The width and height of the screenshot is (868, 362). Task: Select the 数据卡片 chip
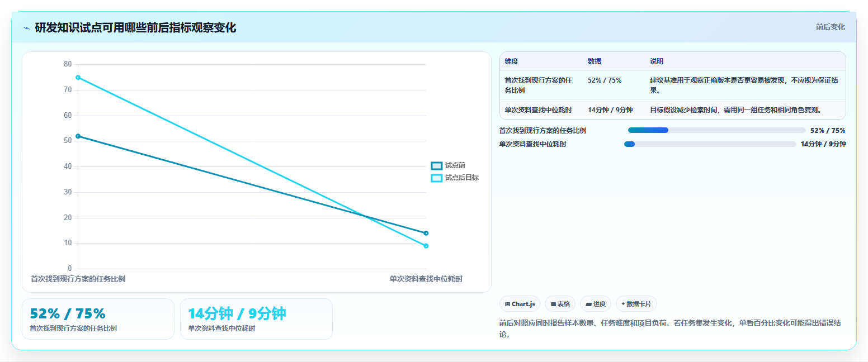(636, 304)
